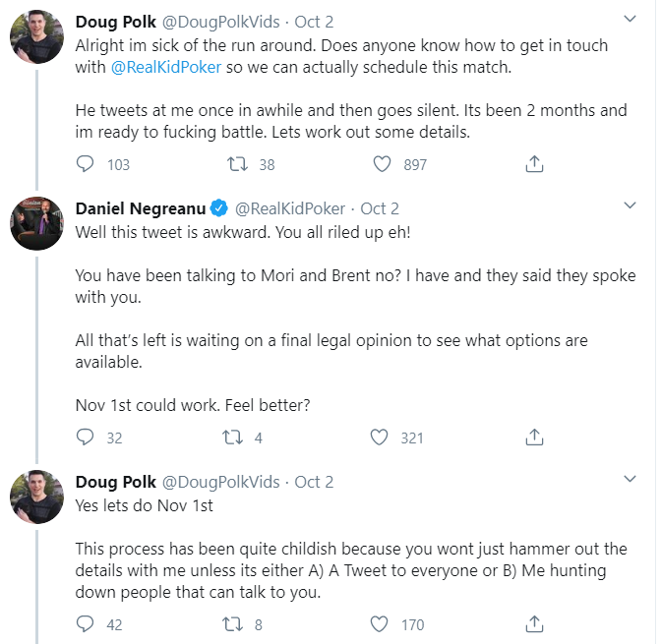
Task: Share Doug Polk's first tweet
Action: coord(534,164)
